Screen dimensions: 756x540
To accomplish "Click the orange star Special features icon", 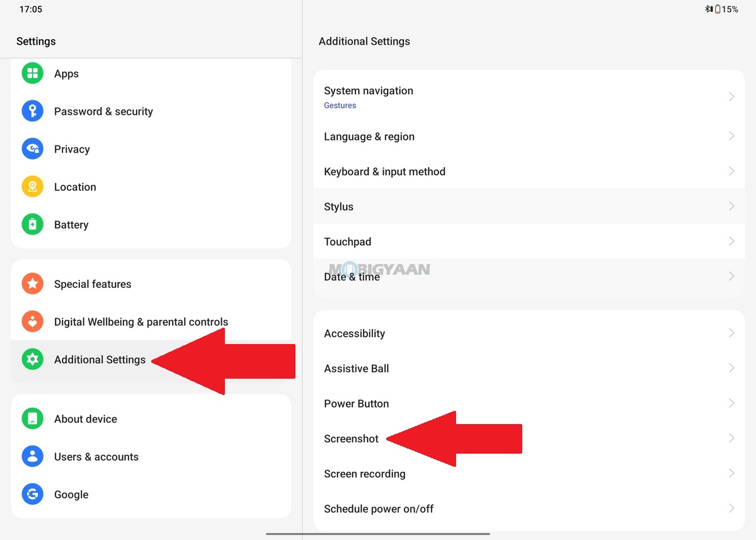I will pos(33,284).
